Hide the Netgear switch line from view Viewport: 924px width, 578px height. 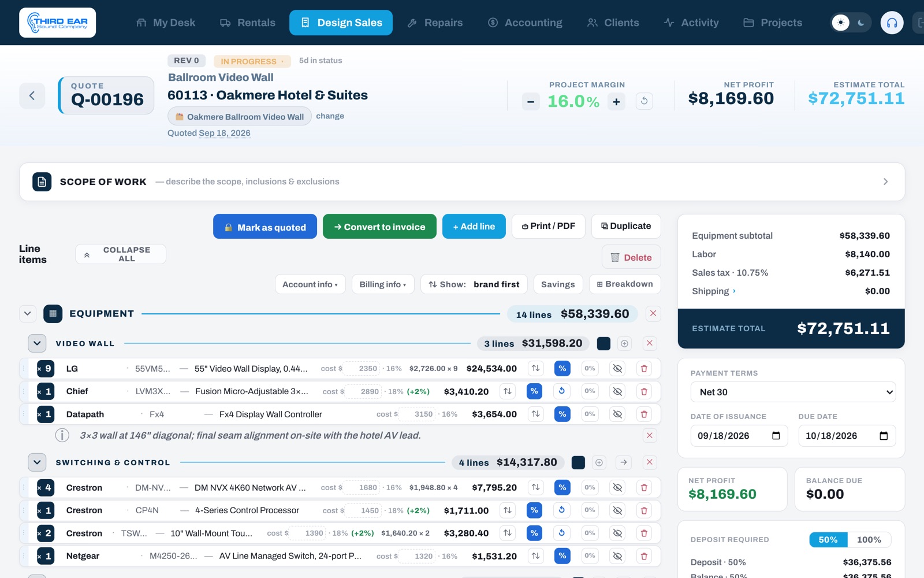(x=617, y=556)
